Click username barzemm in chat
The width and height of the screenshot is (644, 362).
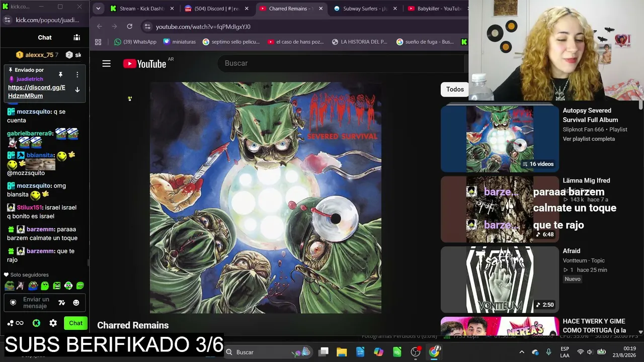click(x=40, y=229)
